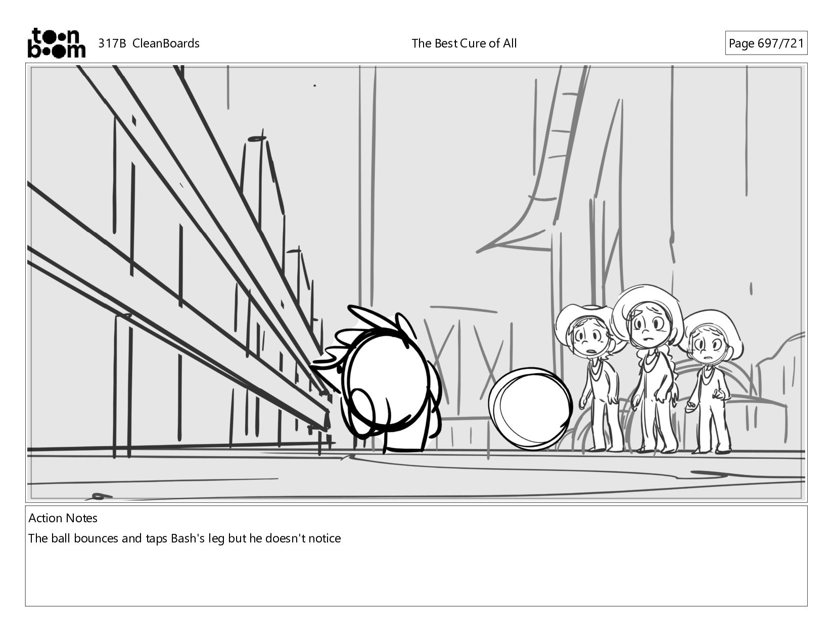Click the white ball in the sketch
The height and width of the screenshot is (644, 834).
[530, 409]
